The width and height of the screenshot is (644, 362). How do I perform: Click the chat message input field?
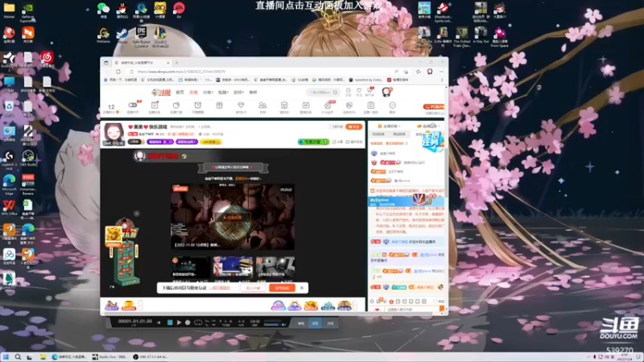(x=411, y=309)
